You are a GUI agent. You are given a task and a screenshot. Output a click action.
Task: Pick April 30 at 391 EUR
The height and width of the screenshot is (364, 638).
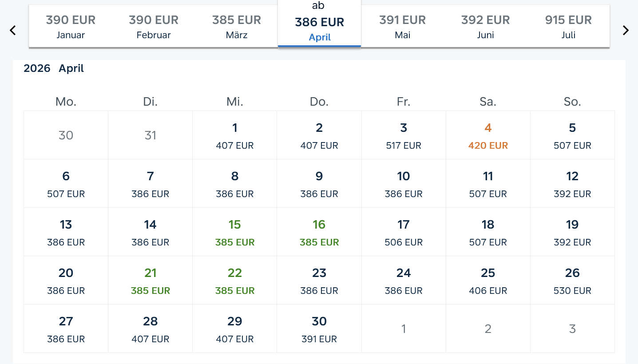click(319, 329)
